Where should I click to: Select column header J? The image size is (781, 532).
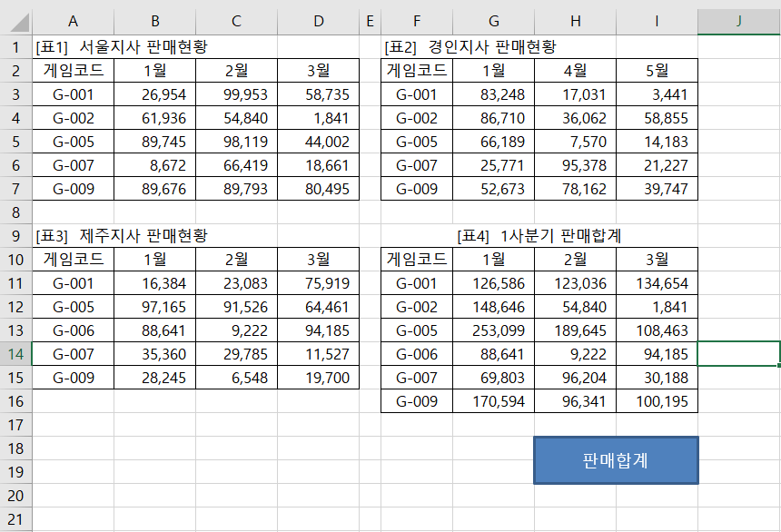(x=738, y=21)
